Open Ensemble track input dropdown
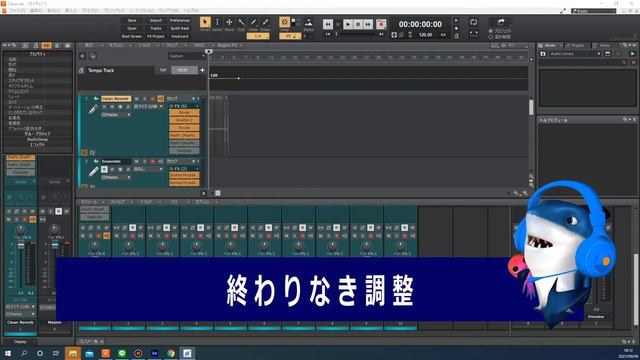The width and height of the screenshot is (640, 360). [x=149, y=169]
